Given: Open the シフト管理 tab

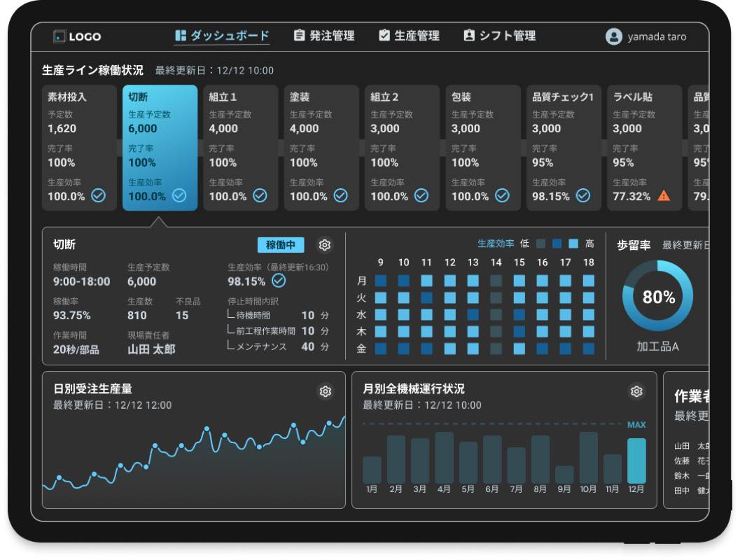Looking at the screenshot, I should [499, 36].
